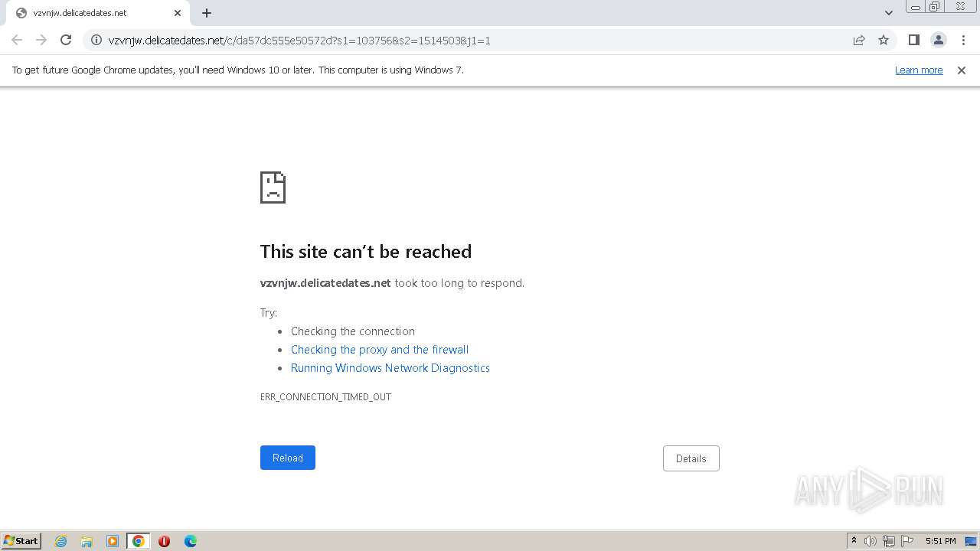This screenshot has height=551, width=980.
Task: Bookmark this tab with the star icon
Action: point(884,40)
